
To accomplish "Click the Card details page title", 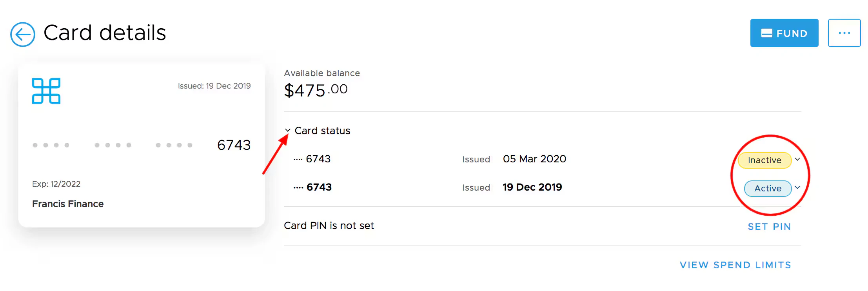I will click(105, 33).
